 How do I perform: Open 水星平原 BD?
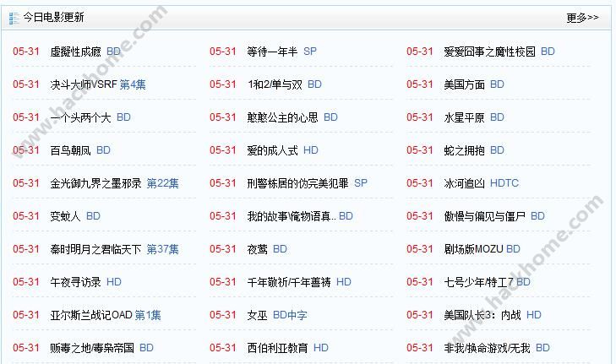(x=474, y=117)
